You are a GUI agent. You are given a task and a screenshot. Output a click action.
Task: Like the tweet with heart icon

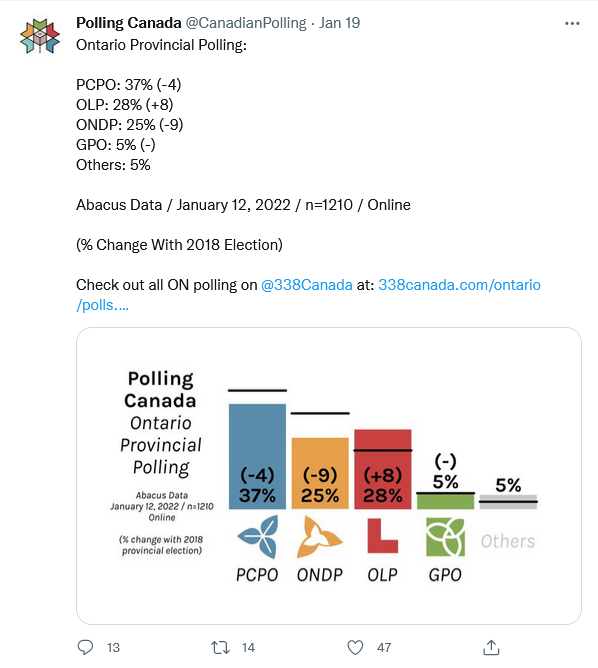point(355,648)
